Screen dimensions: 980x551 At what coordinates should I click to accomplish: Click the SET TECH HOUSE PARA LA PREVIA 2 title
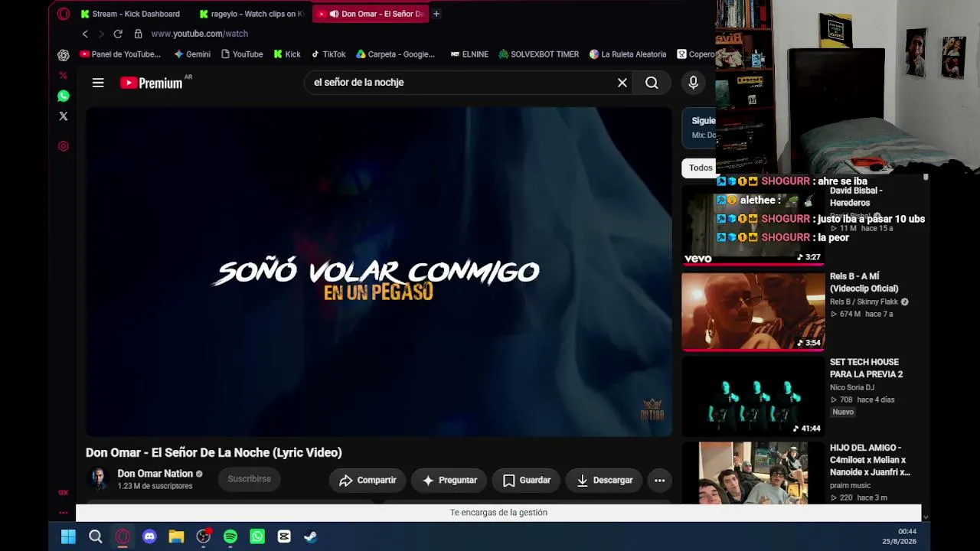[x=867, y=368]
